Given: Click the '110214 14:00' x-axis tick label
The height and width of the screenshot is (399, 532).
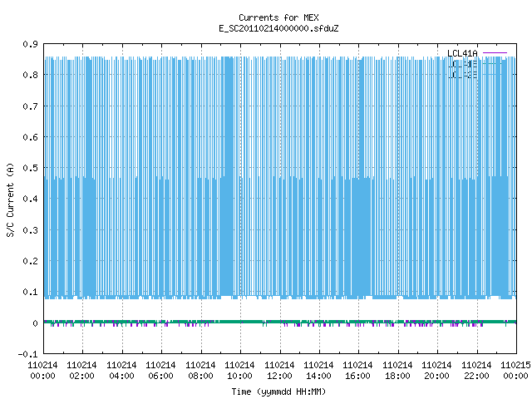Looking at the screenshot, I should (318, 371).
